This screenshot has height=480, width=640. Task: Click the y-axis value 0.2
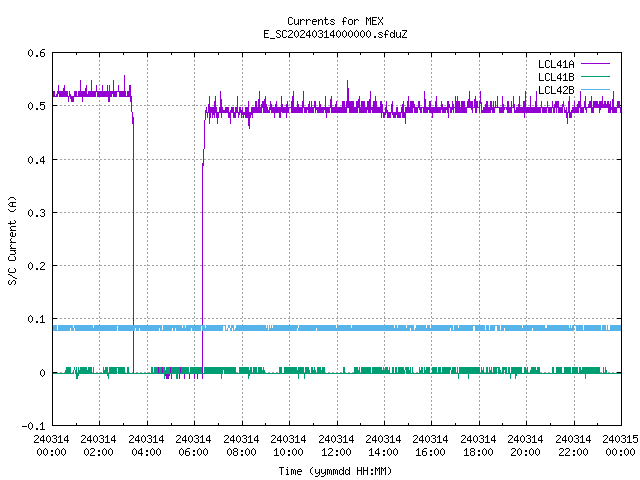36,266
